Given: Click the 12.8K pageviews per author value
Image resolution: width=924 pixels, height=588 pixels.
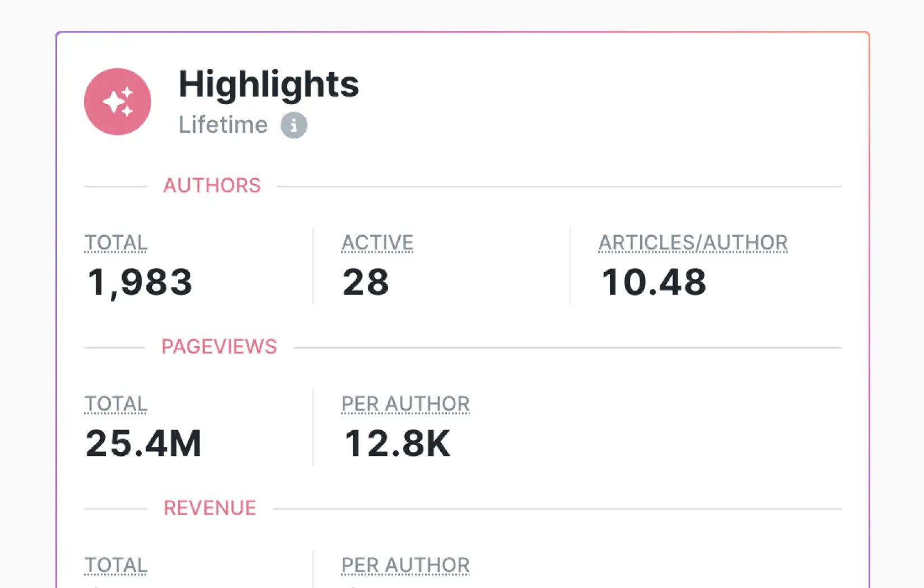Looking at the screenshot, I should tap(396, 444).
